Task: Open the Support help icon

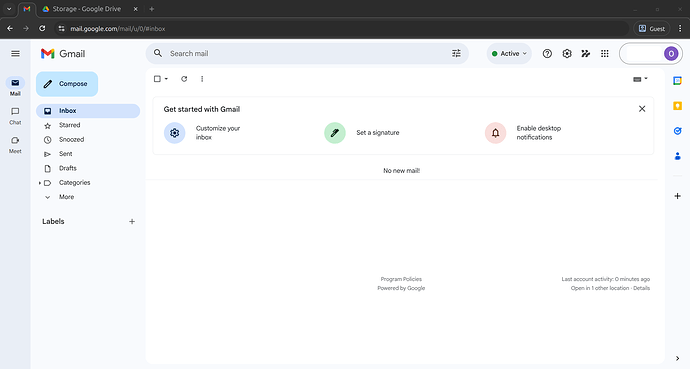Action: (547, 54)
